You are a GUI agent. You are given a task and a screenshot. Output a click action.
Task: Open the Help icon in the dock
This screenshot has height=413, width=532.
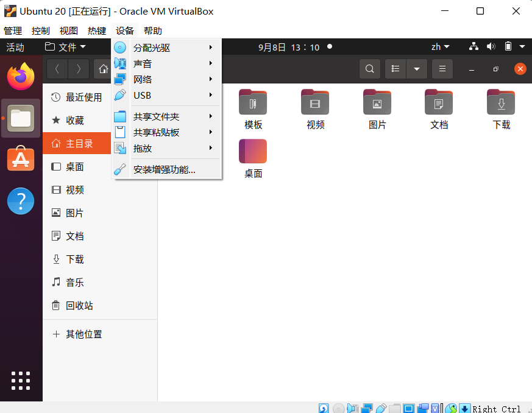(x=21, y=202)
